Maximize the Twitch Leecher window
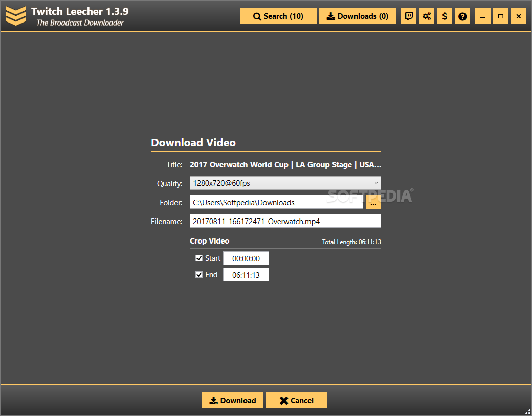Screen dimensions: 532x416 (501, 16)
